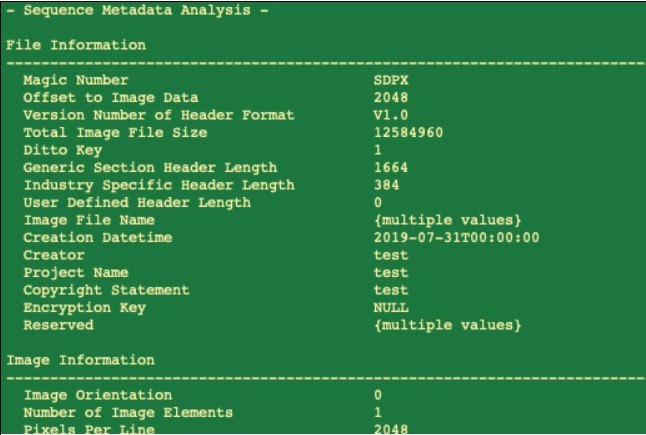Click the Creator value test

point(391,255)
